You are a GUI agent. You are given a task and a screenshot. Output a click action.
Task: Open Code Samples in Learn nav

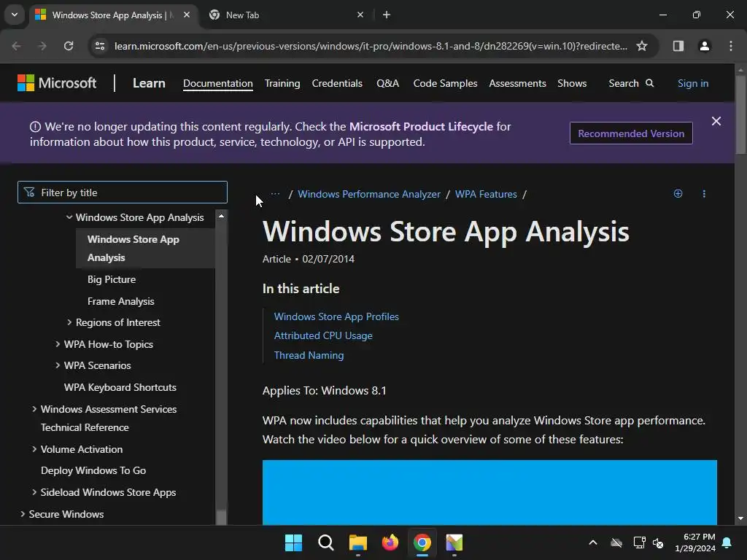[x=445, y=83]
